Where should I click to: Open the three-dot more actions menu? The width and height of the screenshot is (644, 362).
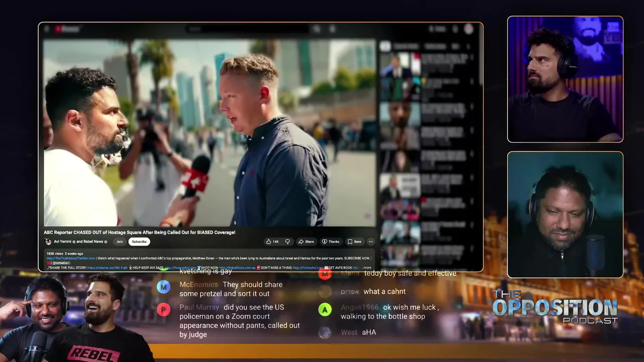[x=371, y=242]
